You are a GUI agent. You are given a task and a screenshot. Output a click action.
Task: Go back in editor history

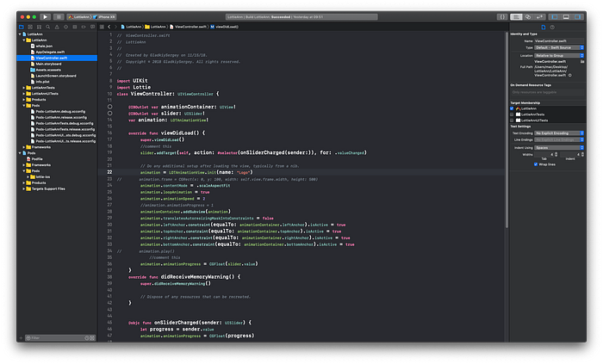pyautogui.click(x=109, y=27)
